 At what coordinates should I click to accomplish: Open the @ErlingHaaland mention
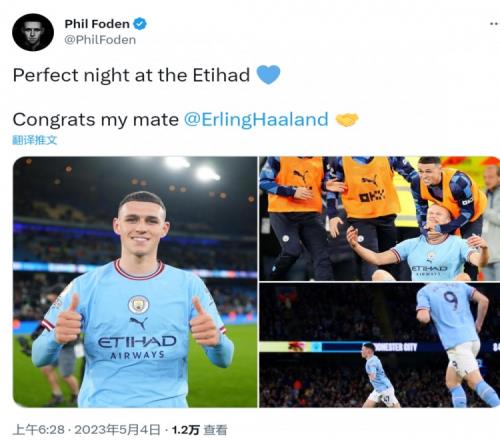click(256, 120)
